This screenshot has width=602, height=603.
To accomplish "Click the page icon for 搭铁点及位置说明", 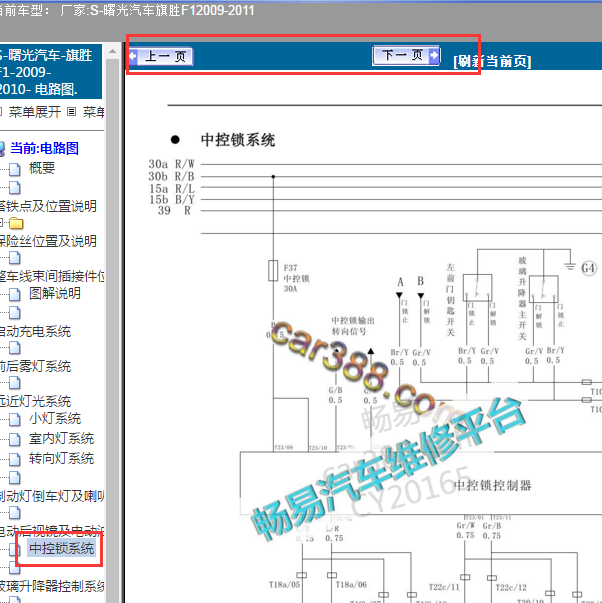I will 15,188.
